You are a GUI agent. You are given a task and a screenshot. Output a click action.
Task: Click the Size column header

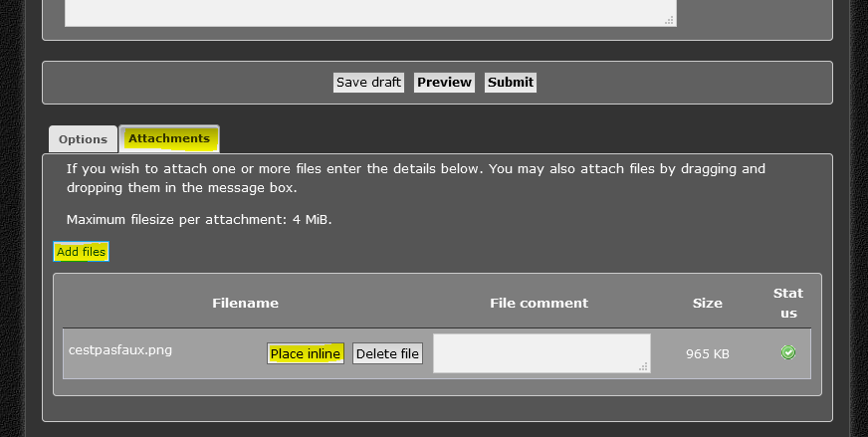(x=708, y=303)
